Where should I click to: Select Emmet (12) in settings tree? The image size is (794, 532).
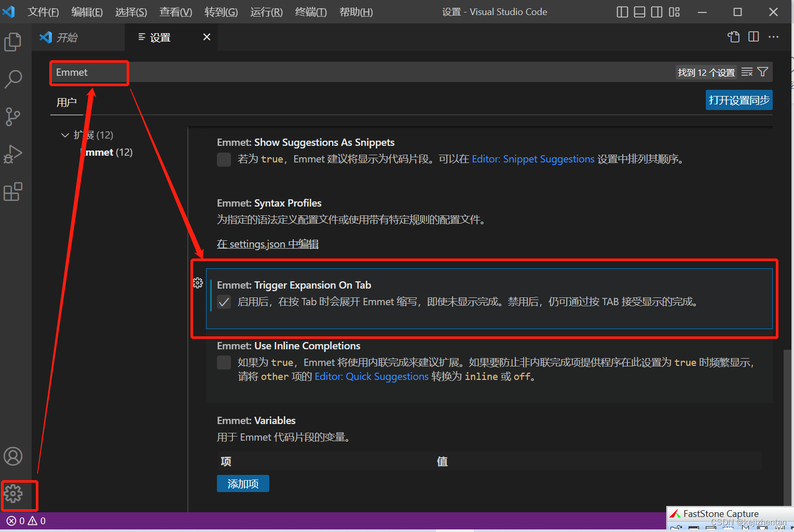[107, 152]
